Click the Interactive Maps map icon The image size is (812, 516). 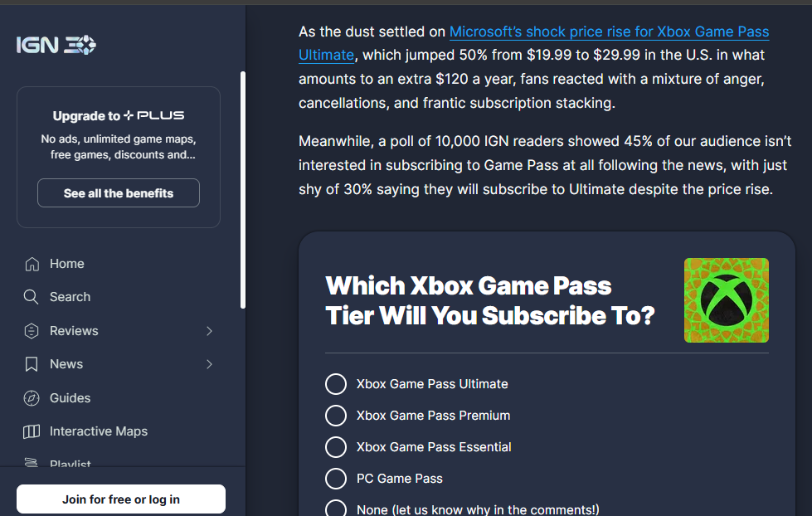click(32, 431)
